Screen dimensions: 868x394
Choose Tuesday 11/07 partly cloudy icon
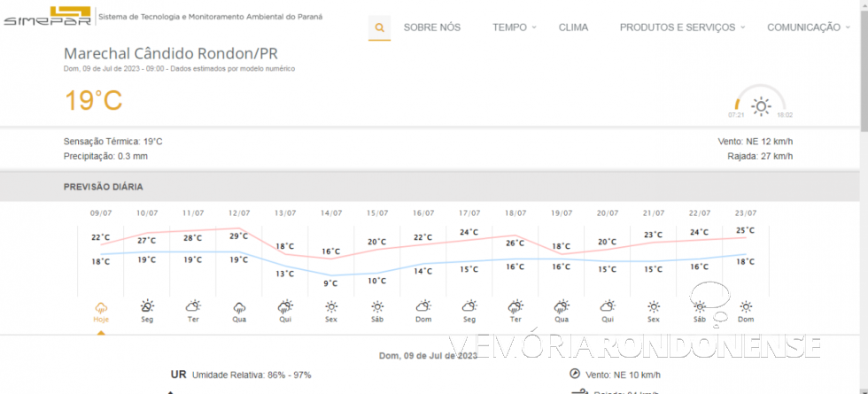(x=193, y=307)
